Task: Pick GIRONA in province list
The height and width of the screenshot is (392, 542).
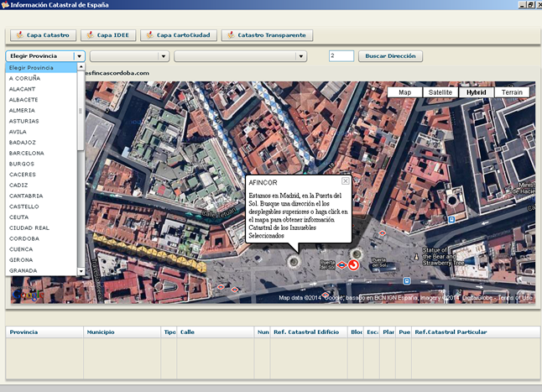Action: point(41,260)
